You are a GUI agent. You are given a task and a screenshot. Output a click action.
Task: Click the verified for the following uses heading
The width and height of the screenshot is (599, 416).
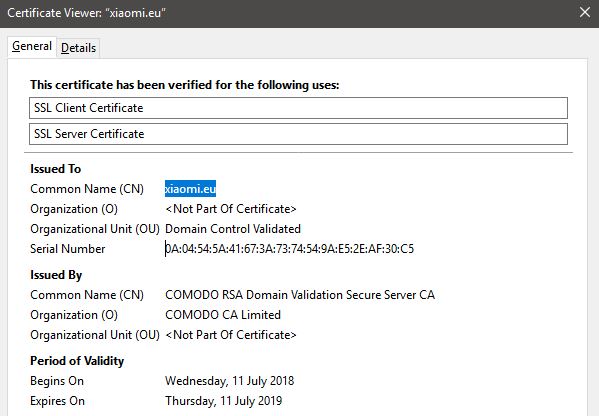[x=185, y=84]
